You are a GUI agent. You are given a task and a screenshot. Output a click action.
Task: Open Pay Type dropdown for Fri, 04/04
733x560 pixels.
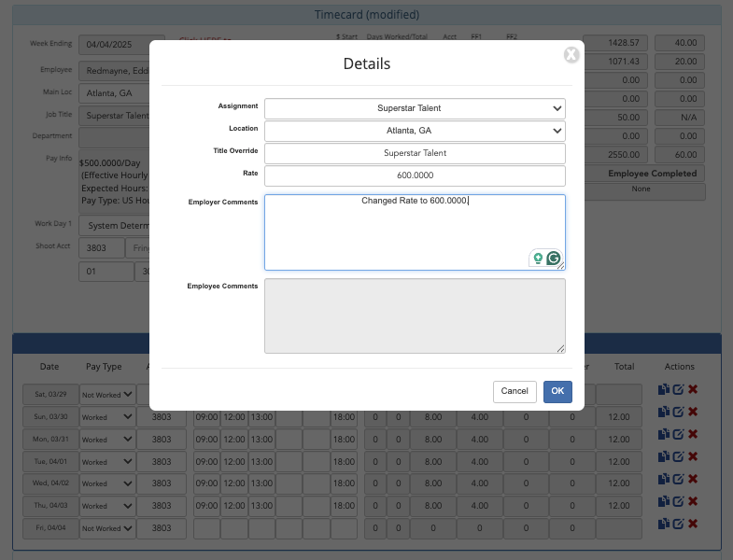[107, 528]
